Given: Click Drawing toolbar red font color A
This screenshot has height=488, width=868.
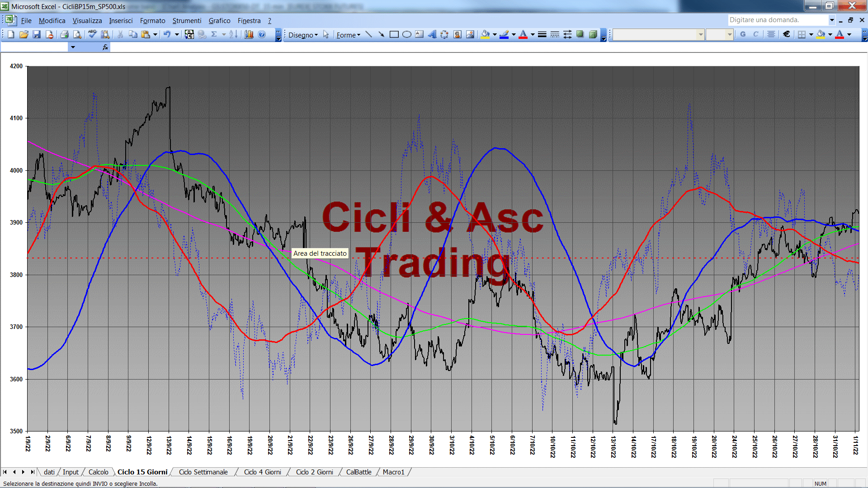Looking at the screenshot, I should click(523, 35).
